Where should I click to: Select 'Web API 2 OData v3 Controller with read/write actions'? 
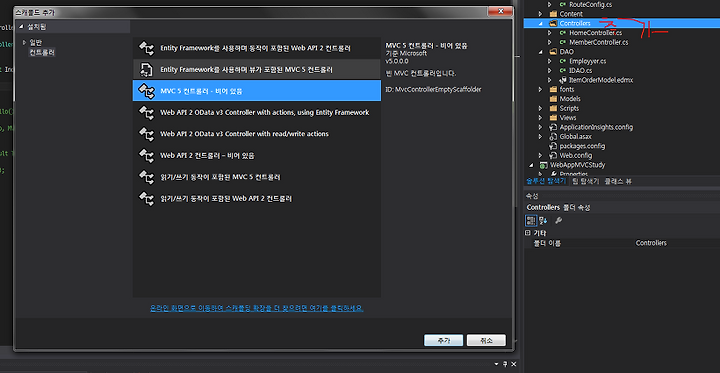257,134
